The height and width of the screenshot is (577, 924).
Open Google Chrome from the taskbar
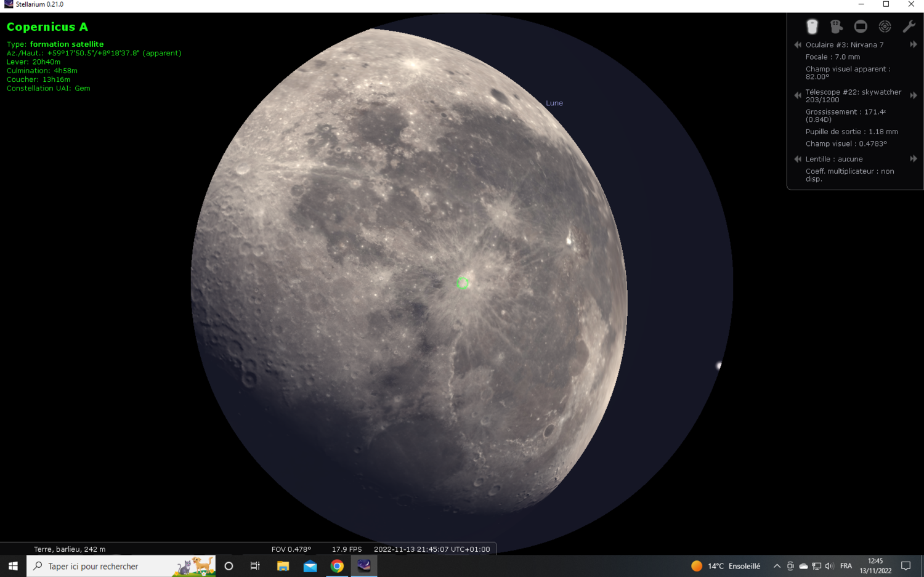[x=336, y=565]
